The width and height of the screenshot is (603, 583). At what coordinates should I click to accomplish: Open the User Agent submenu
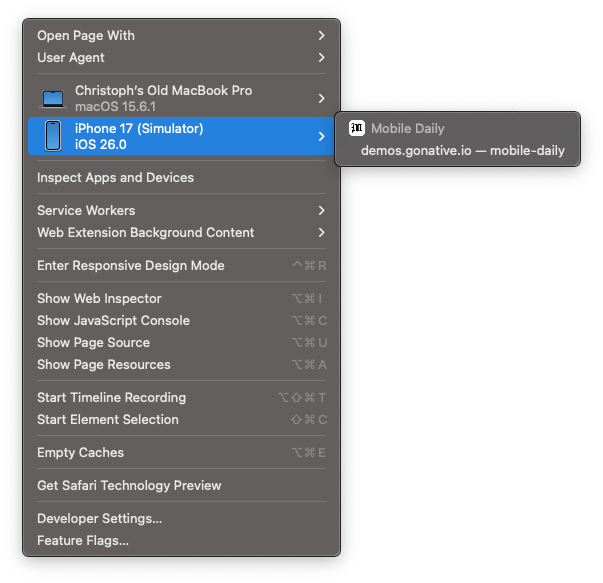[181, 57]
